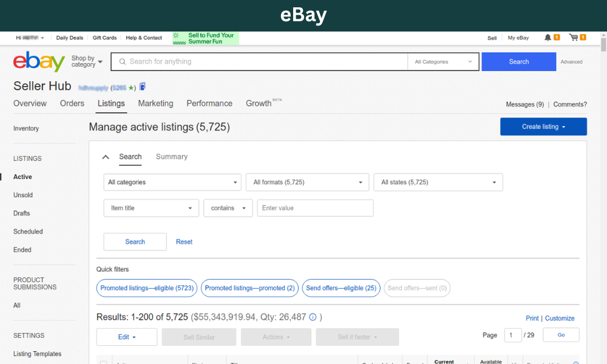Open the Create listing dropdown button
The width and height of the screenshot is (607, 364).
pyautogui.click(x=543, y=127)
